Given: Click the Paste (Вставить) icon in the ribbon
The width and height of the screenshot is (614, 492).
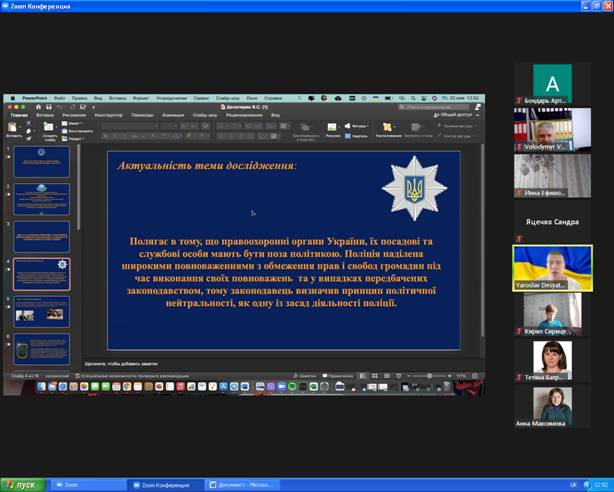Looking at the screenshot, I should click(13, 127).
